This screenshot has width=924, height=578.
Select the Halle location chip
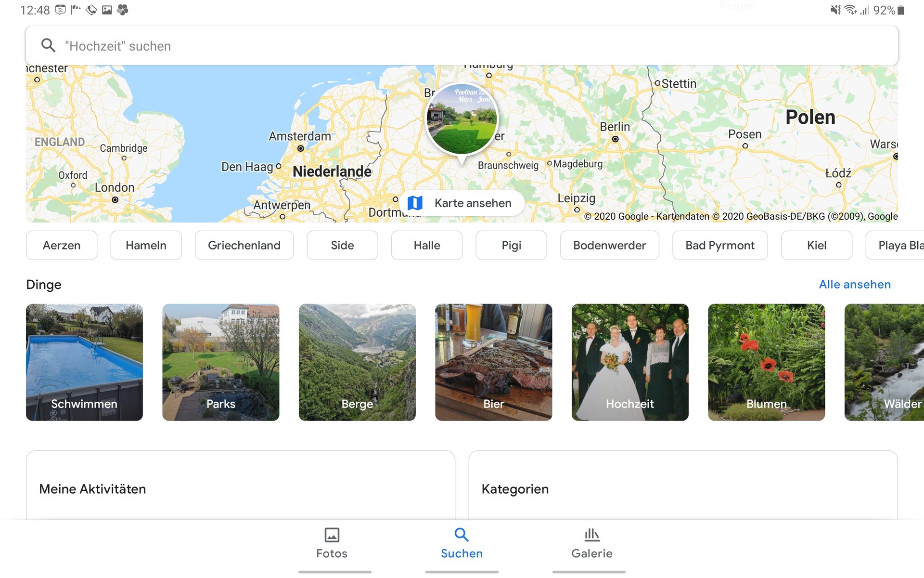tap(427, 245)
